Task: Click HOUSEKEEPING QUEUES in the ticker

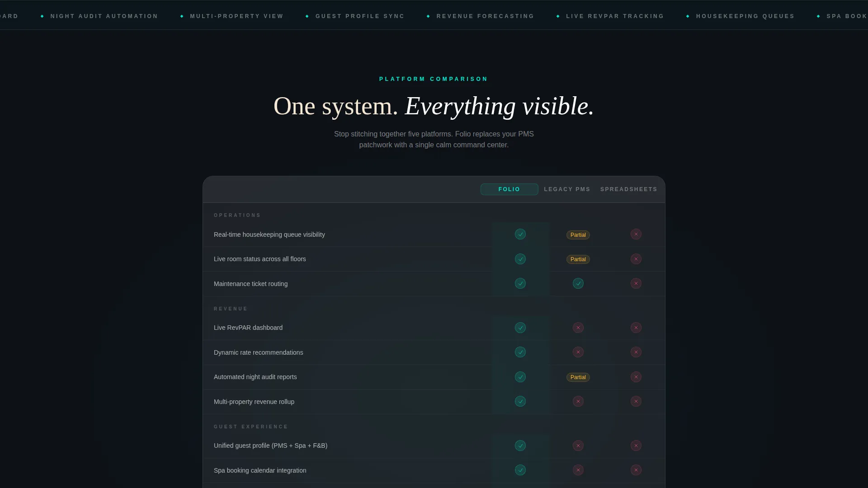Action: pyautogui.click(x=745, y=16)
